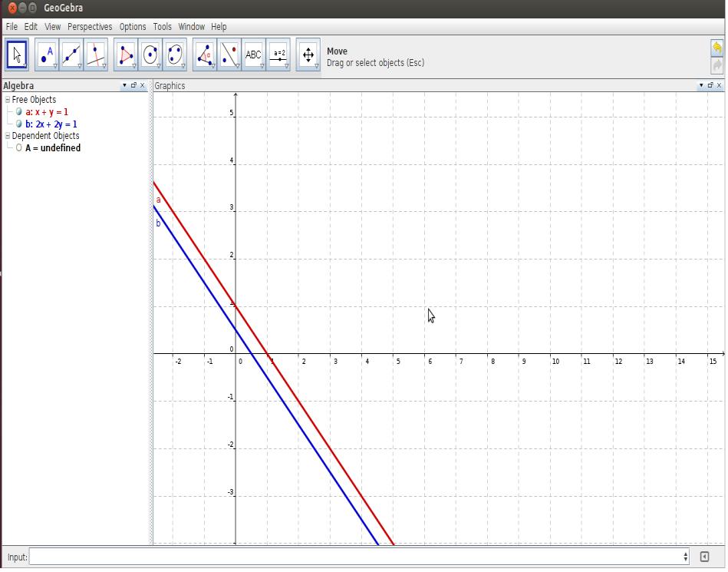Open the New Point tool's dropdown triangle
This screenshot has width=728, height=572.
[55, 67]
